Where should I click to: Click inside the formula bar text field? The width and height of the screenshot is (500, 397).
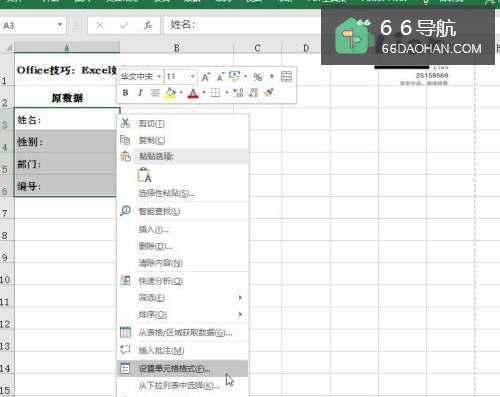click(243, 25)
